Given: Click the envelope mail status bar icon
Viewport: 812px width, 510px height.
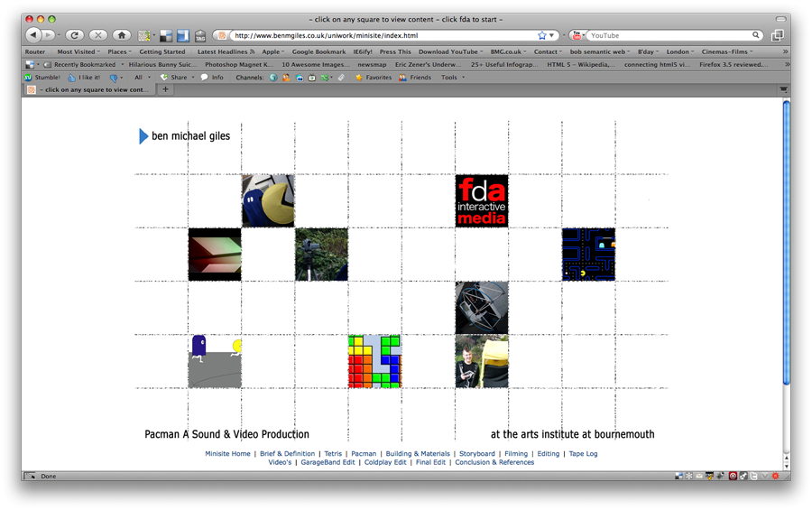Looking at the screenshot, I should [699, 476].
